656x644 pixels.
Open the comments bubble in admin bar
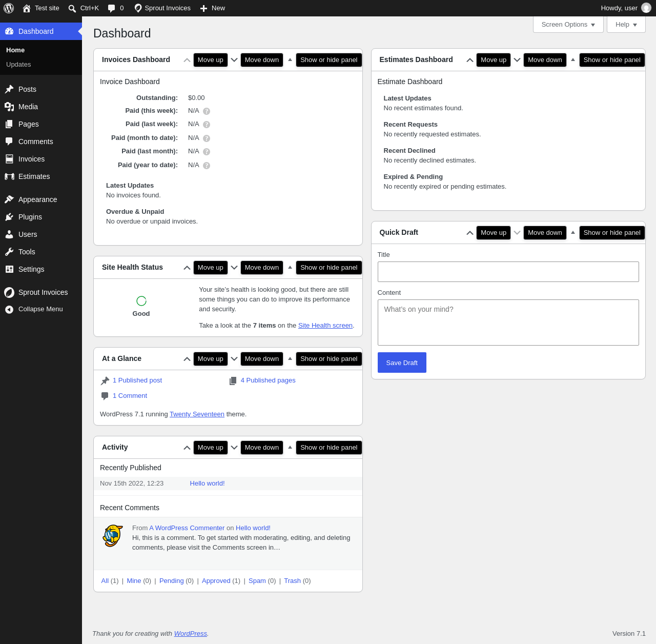coord(112,8)
